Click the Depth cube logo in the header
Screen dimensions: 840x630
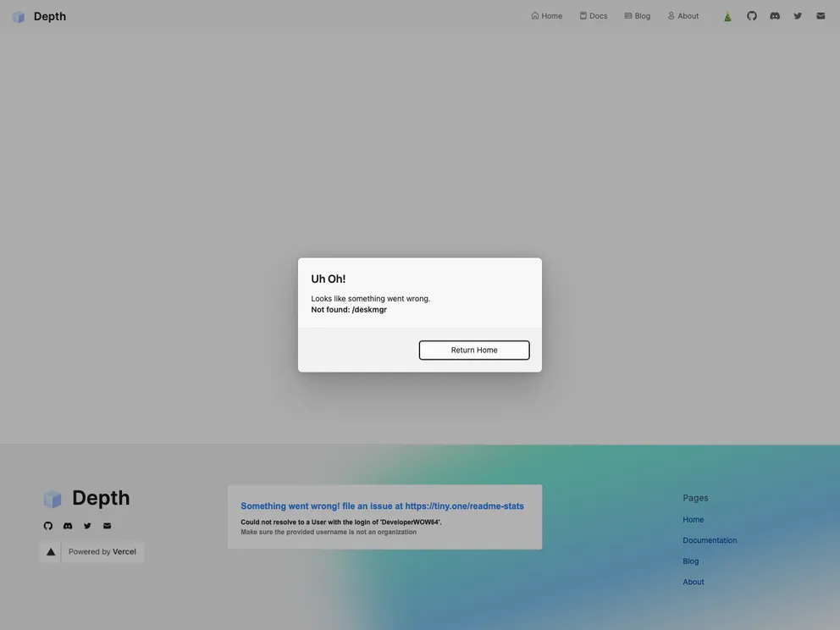coord(19,16)
